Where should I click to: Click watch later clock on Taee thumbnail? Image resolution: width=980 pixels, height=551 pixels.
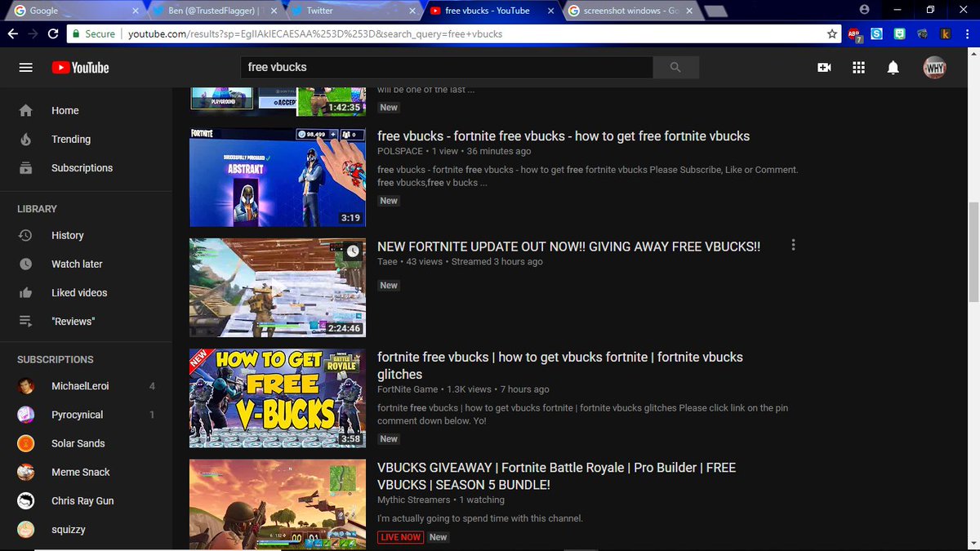pos(353,251)
